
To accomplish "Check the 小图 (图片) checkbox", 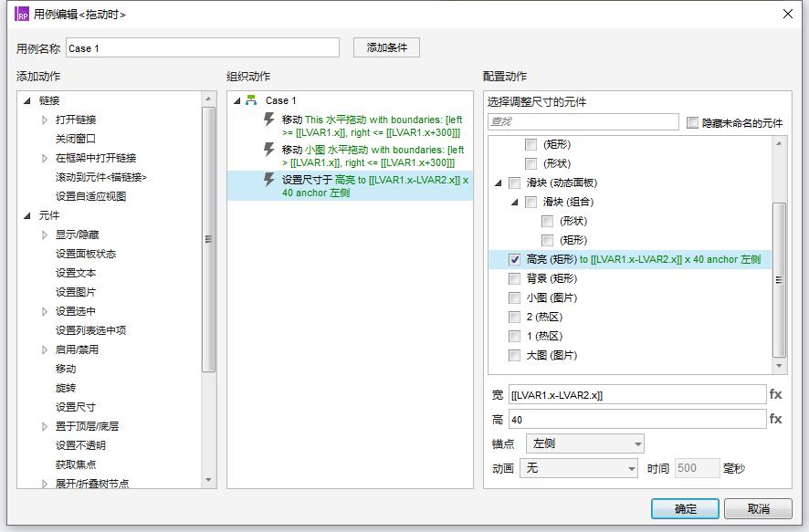I will [x=515, y=297].
